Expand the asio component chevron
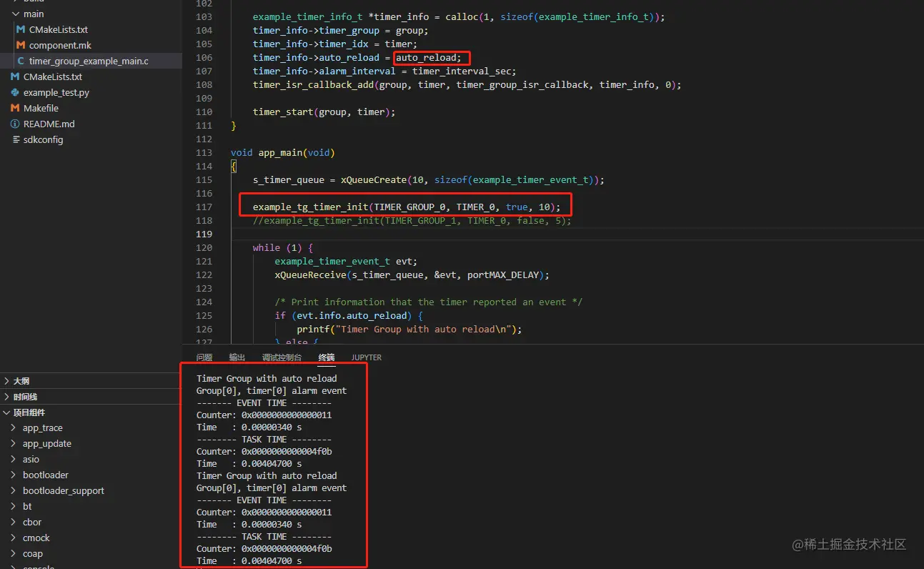Image resolution: width=924 pixels, height=569 pixels. 14,460
